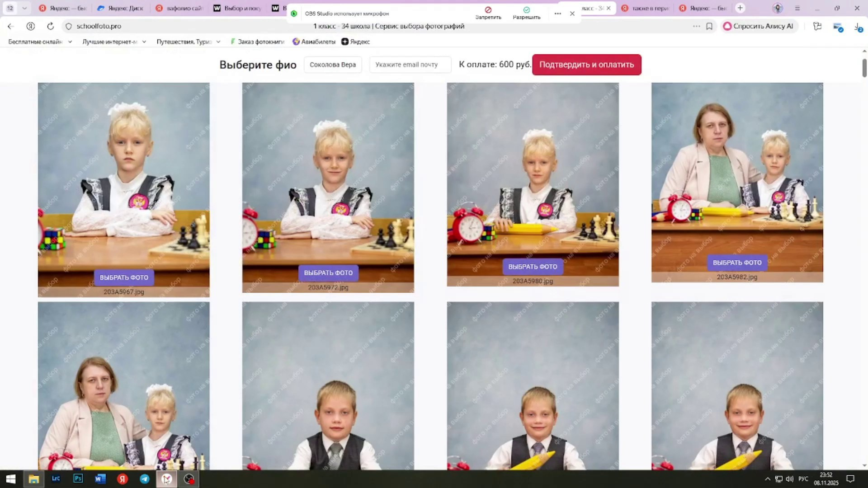This screenshot has width=868, height=488.
Task: Open the Лучшие интернет-м bookmark folder dropdown
Action: 144,41
